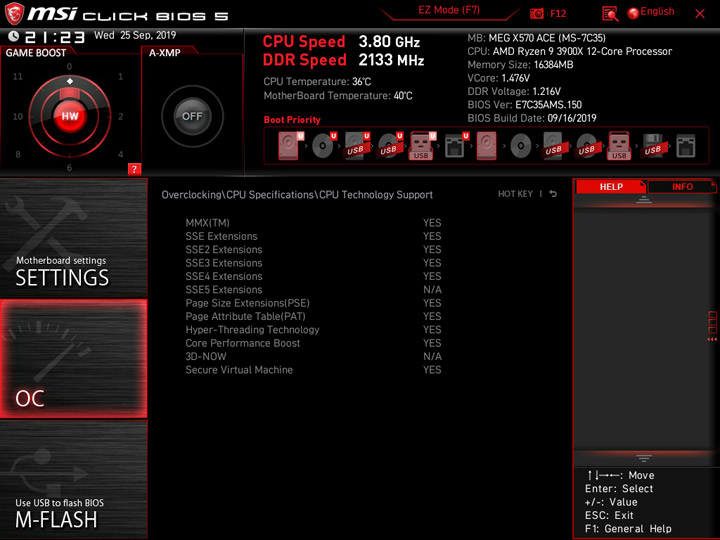720x540 pixels.
Task: Select the USB floppy boot device icon
Action: coord(652,146)
